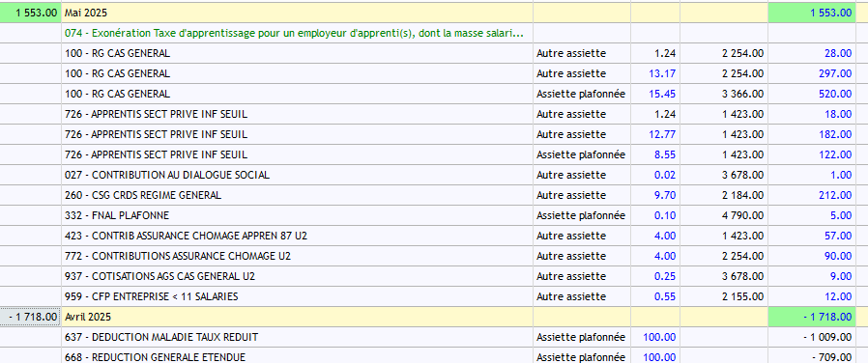The height and width of the screenshot is (363, 868).
Task: Click rate 0.55 for CFP ENTREPRISE
Action: point(665,296)
